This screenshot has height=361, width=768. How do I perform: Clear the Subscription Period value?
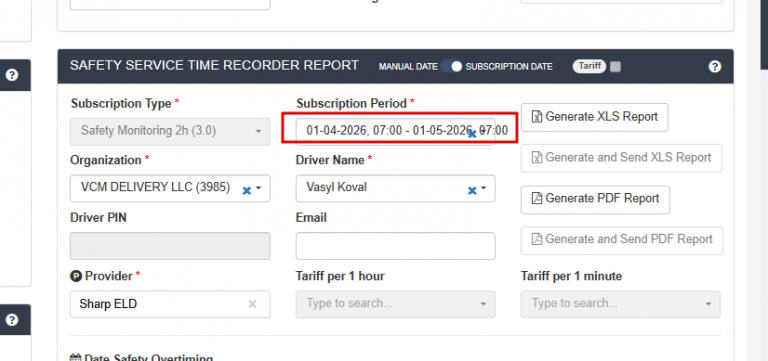point(472,133)
